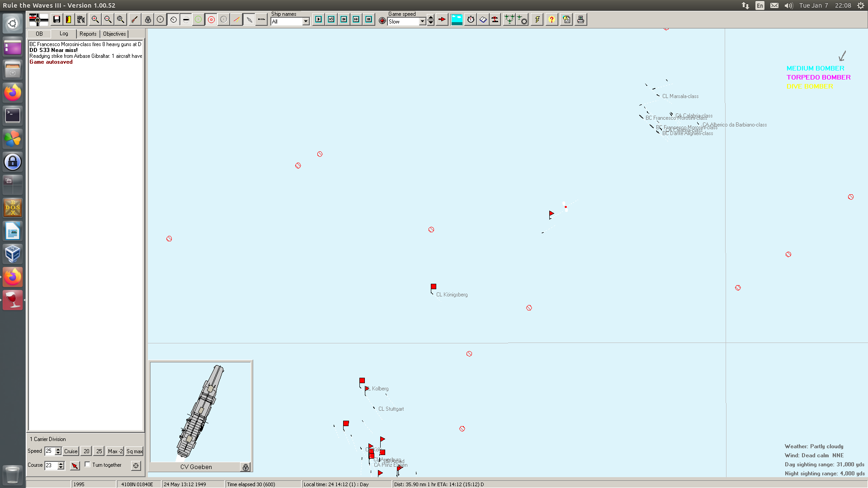Screen dimensions: 868x488
Task: Decrease game speed with the down arrow
Action: pyautogui.click(x=431, y=23)
